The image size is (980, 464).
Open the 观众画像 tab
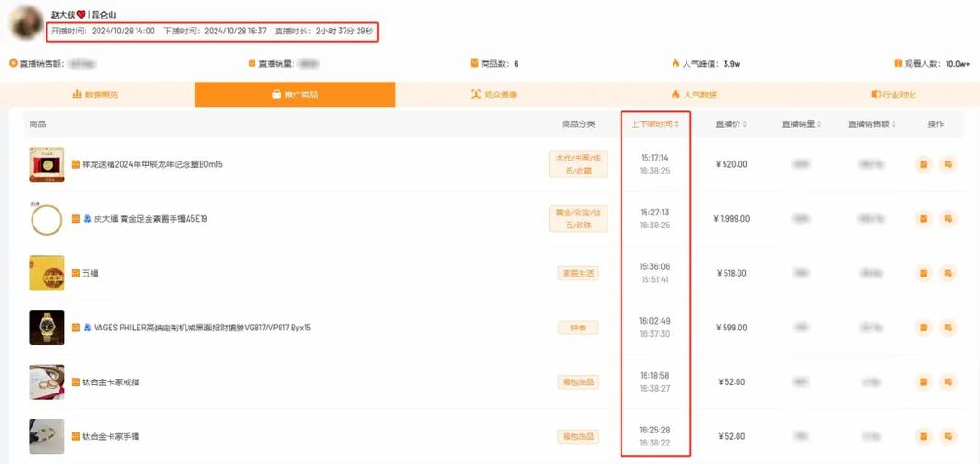click(494, 95)
